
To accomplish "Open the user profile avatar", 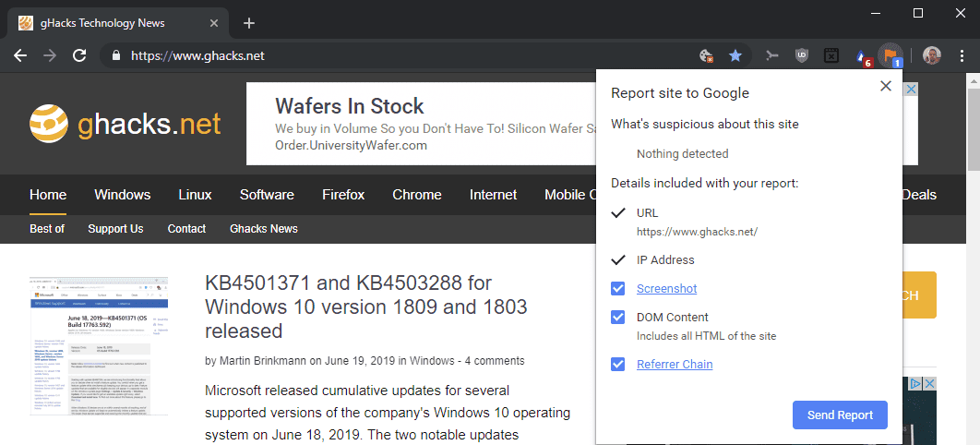I will click(x=931, y=55).
